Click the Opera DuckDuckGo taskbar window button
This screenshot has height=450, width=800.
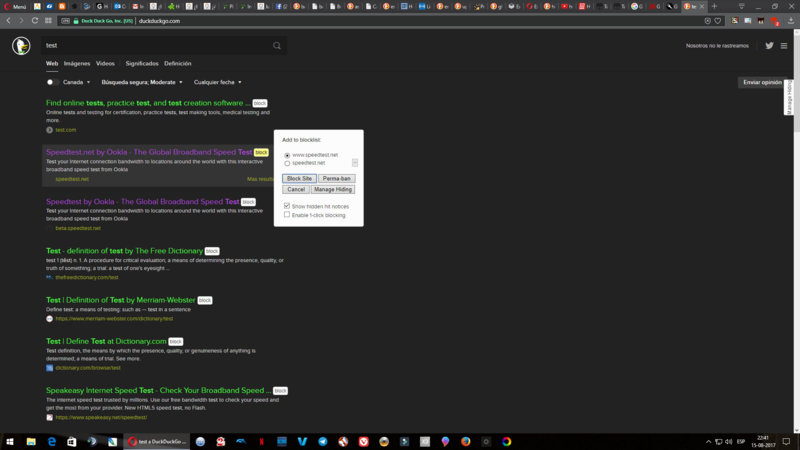157,441
